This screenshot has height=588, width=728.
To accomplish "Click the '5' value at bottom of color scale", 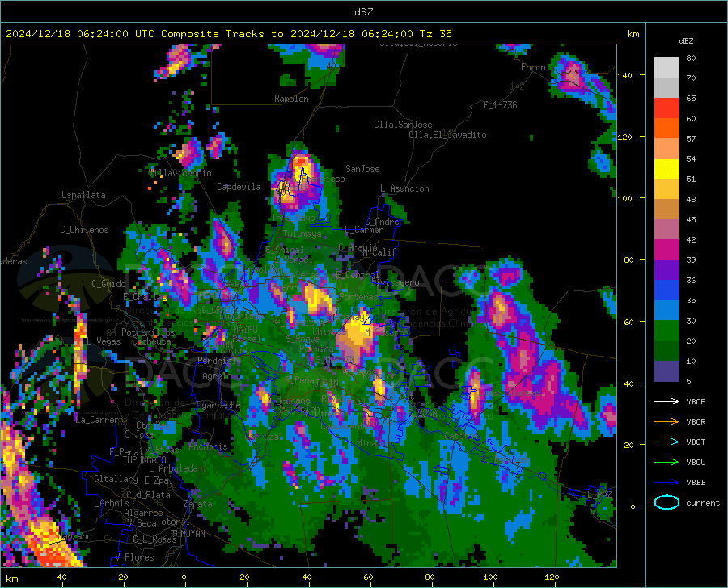I will pos(688,381).
